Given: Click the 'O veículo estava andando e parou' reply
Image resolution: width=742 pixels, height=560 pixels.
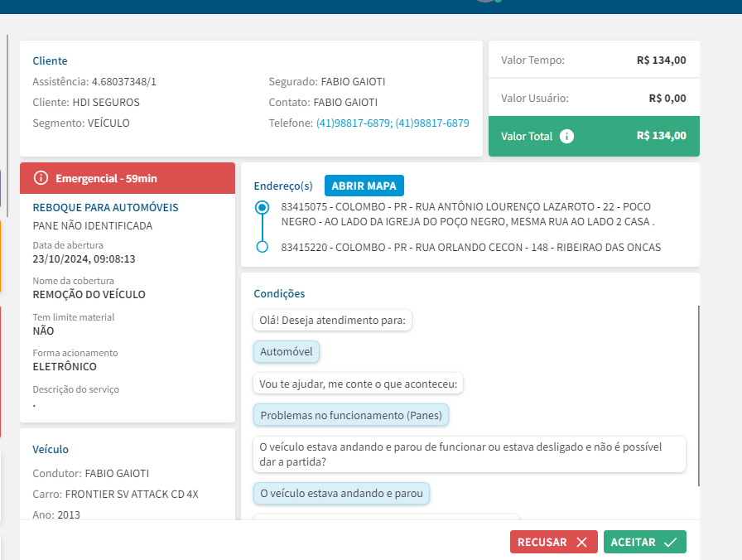Looking at the screenshot, I should 341,494.
